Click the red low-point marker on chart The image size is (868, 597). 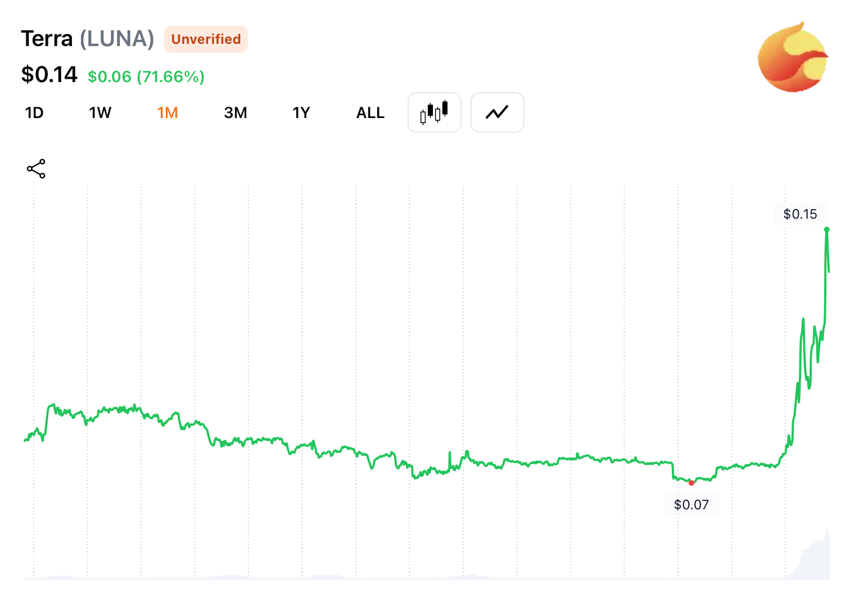pos(691,483)
